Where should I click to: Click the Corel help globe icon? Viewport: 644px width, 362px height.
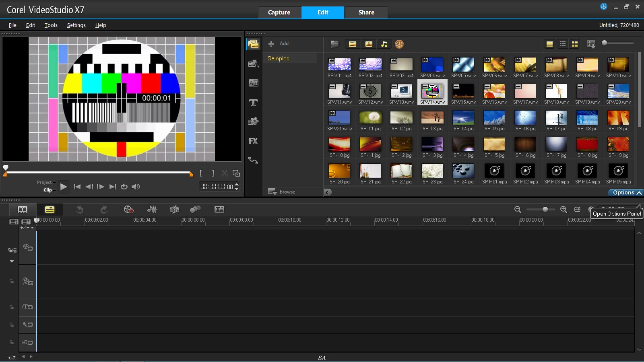pos(604,6)
